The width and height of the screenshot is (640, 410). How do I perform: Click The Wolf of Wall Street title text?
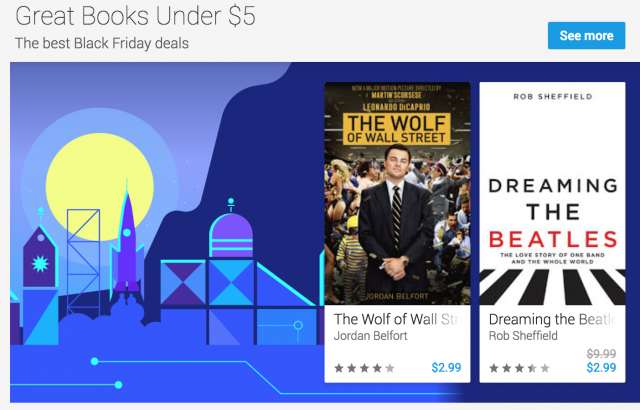(398, 319)
